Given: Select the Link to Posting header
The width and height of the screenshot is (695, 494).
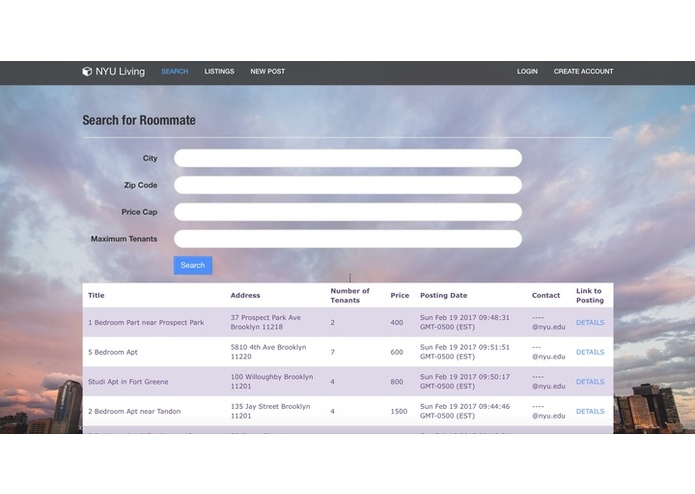Looking at the screenshot, I should coord(590,296).
